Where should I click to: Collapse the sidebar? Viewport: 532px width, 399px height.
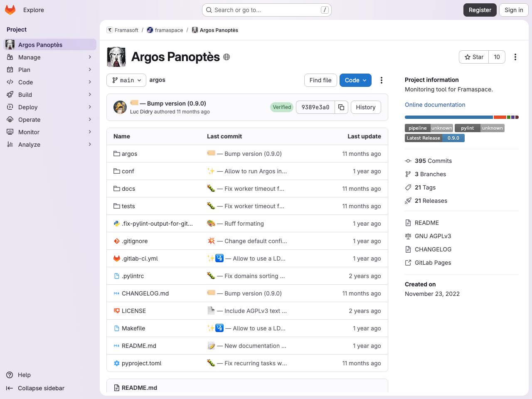click(41, 388)
